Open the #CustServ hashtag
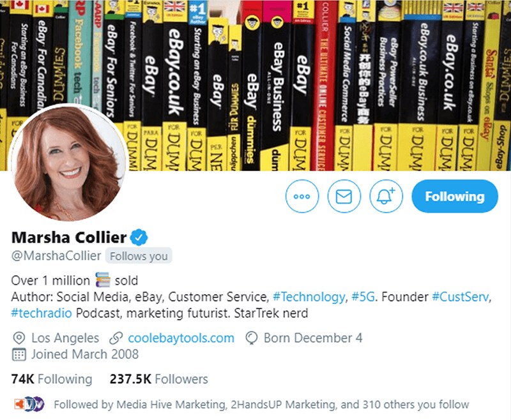This screenshot has height=420, width=511. click(460, 297)
